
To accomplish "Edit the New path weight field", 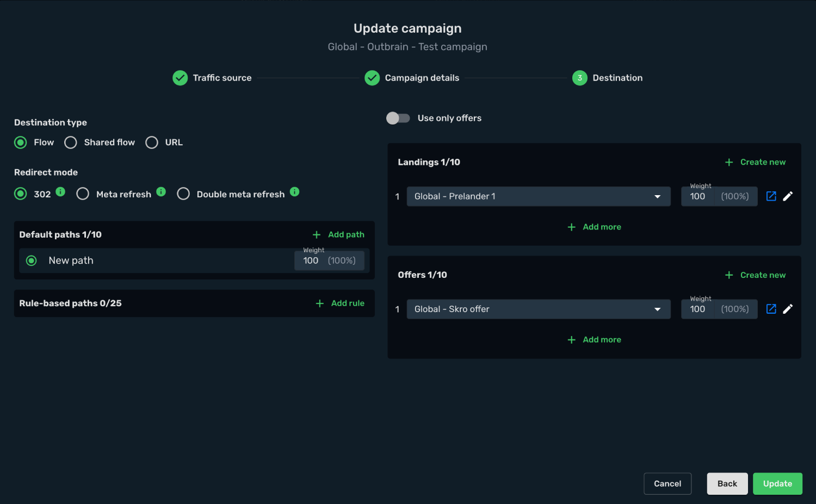I will click(330, 260).
